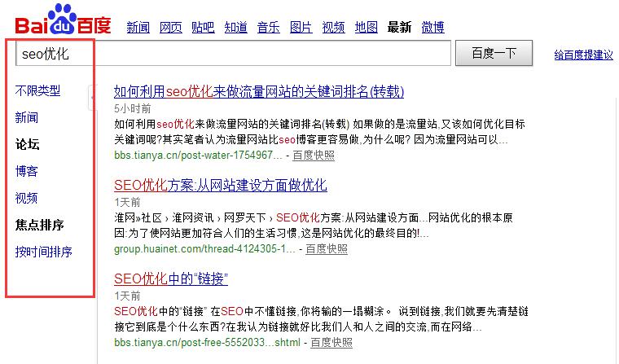
Task: Click the URL group.huainet.com/thread-4124305-1...
Action: (x=204, y=249)
